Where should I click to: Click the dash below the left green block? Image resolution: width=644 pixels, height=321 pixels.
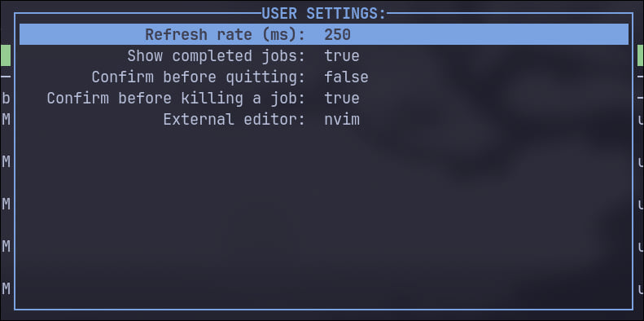(x=6, y=77)
